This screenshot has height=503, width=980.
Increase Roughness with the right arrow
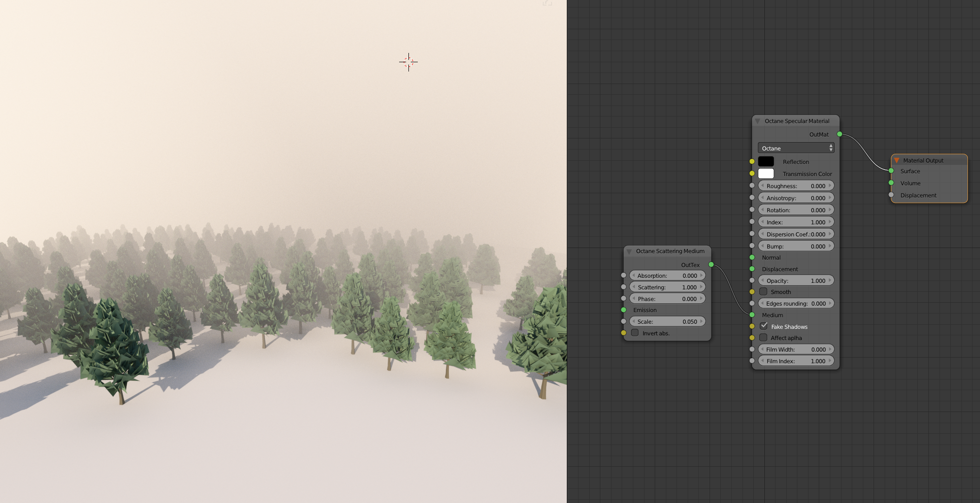click(x=830, y=186)
